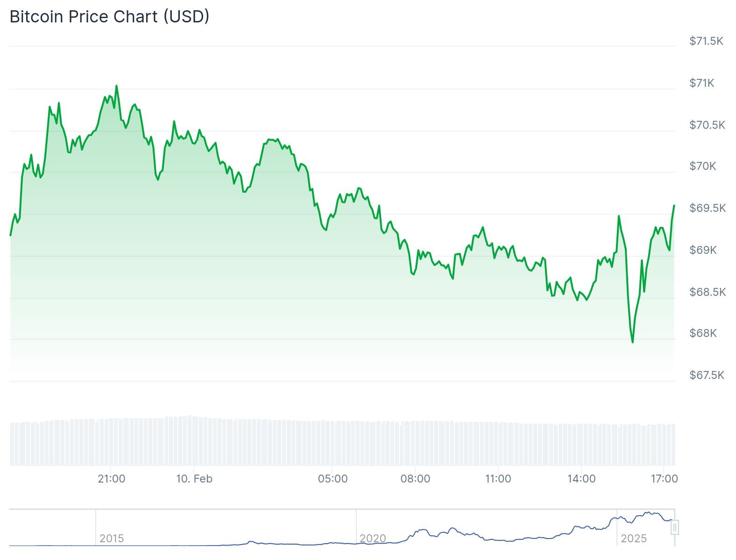Click the $67.5K price axis label
The image size is (736, 560).
(707, 375)
